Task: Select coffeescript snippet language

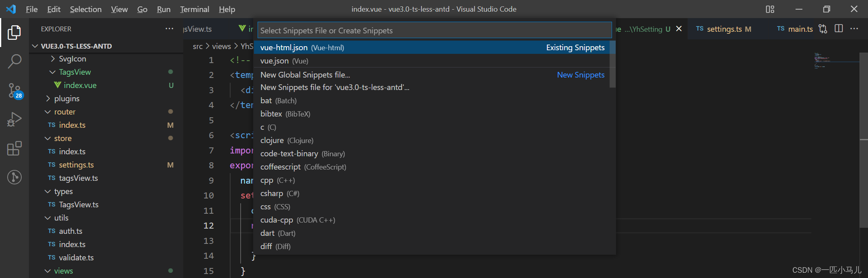Action: [x=432, y=167]
